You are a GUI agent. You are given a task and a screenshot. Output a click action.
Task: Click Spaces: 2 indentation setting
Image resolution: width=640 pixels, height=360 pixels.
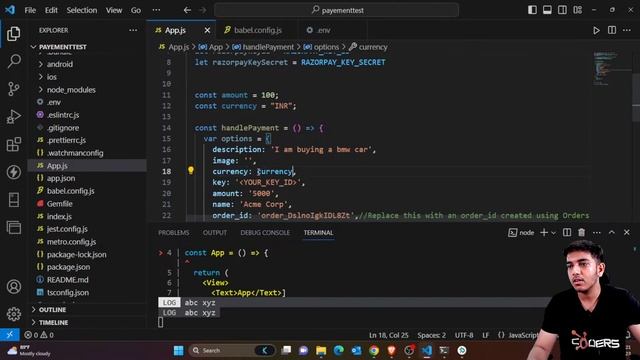(x=431, y=335)
